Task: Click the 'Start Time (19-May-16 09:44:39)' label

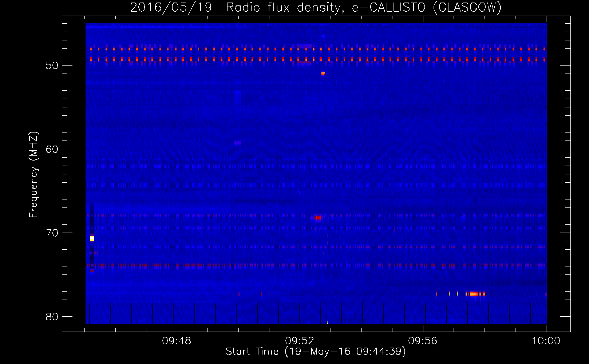Action: coord(316,352)
